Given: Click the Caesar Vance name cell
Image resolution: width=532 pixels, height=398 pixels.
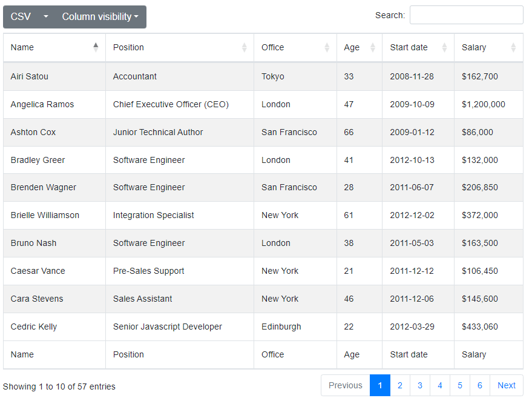Looking at the screenshot, I should [54, 271].
